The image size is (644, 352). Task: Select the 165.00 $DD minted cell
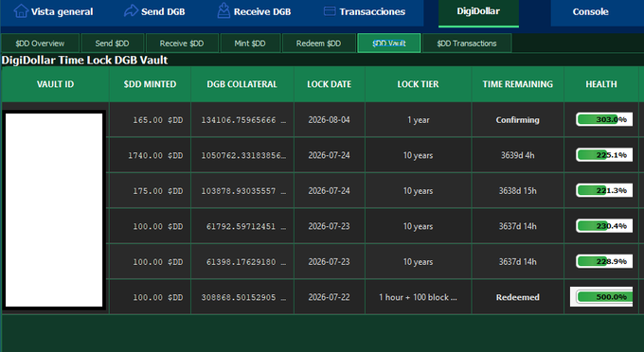point(150,120)
